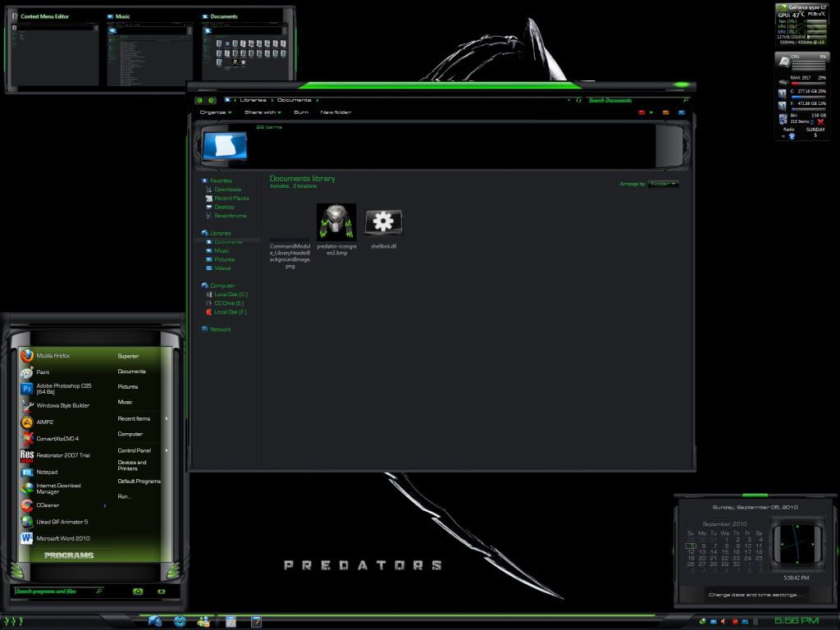Open Music from start menu right column
Viewport: 840px width, 630px height.
125,402
